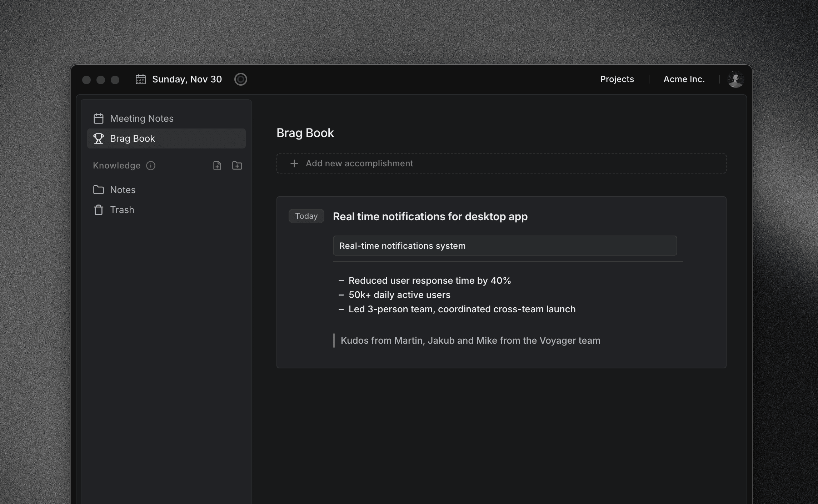Open your profile avatar in the top bar

pos(737,79)
